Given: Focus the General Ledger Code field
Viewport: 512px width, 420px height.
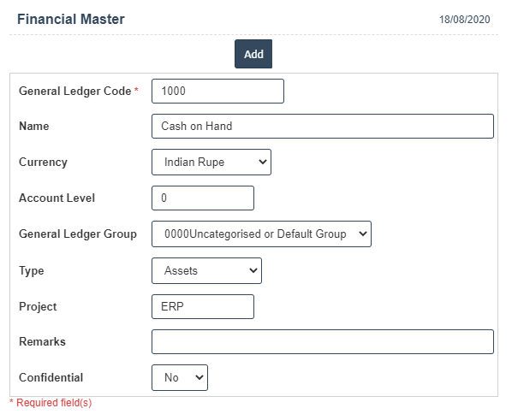Looking at the screenshot, I should tap(217, 91).
